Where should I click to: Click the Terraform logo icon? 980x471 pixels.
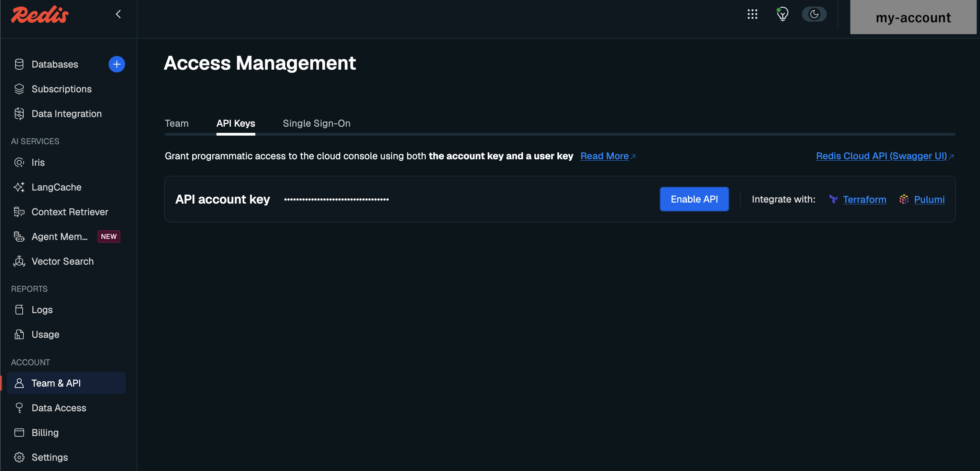point(833,199)
